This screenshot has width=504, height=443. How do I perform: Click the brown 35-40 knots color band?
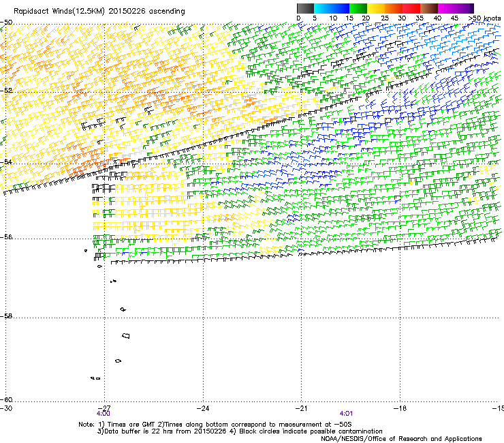429,8
